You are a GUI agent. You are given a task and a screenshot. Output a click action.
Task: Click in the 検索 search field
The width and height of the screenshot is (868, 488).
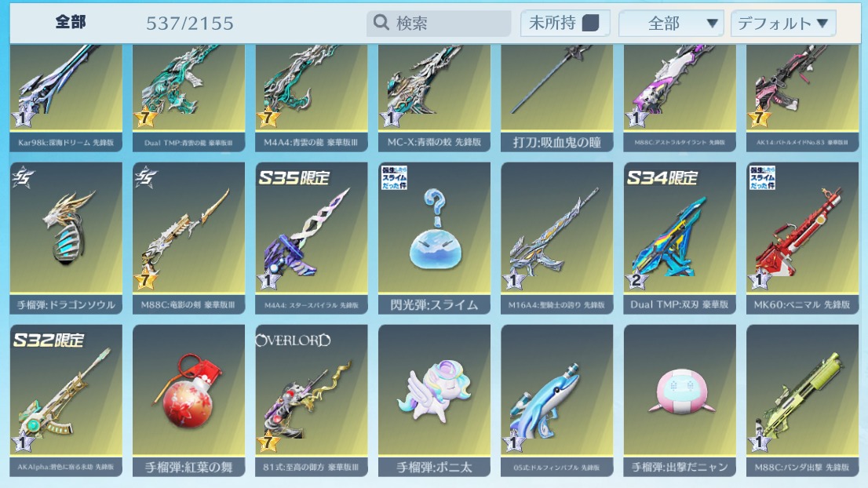[x=439, y=24]
